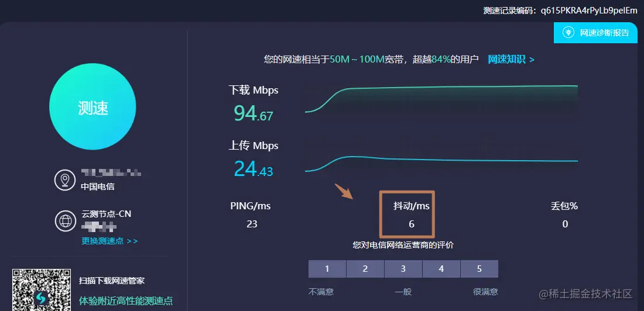Open the 网速知识 link

coord(511,60)
